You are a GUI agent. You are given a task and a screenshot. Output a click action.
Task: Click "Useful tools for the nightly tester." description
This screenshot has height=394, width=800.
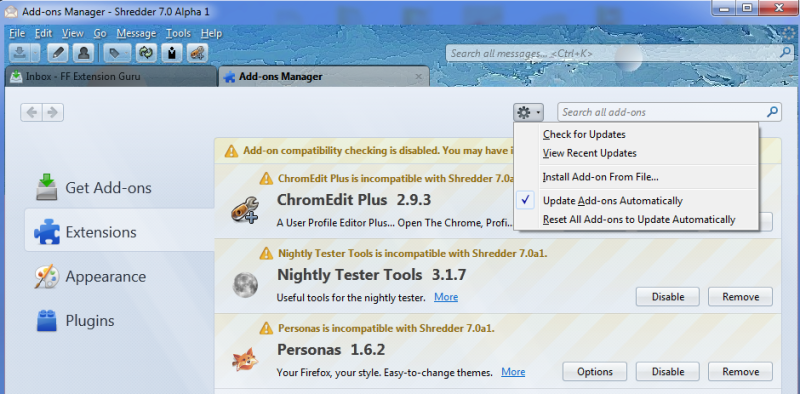351,298
